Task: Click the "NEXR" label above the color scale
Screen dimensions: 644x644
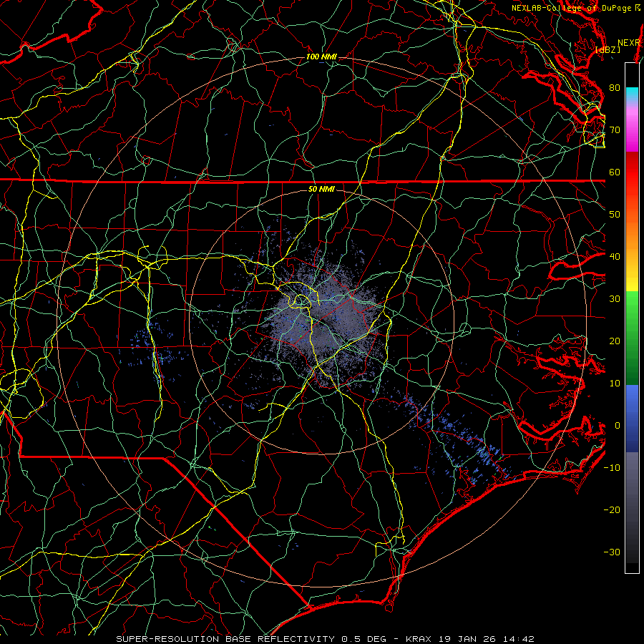Action: click(x=628, y=43)
